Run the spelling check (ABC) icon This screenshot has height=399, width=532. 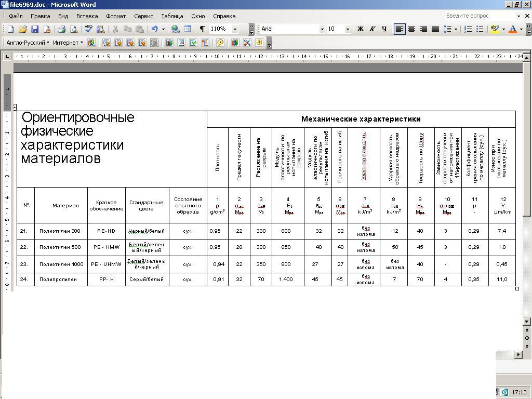pos(88,29)
